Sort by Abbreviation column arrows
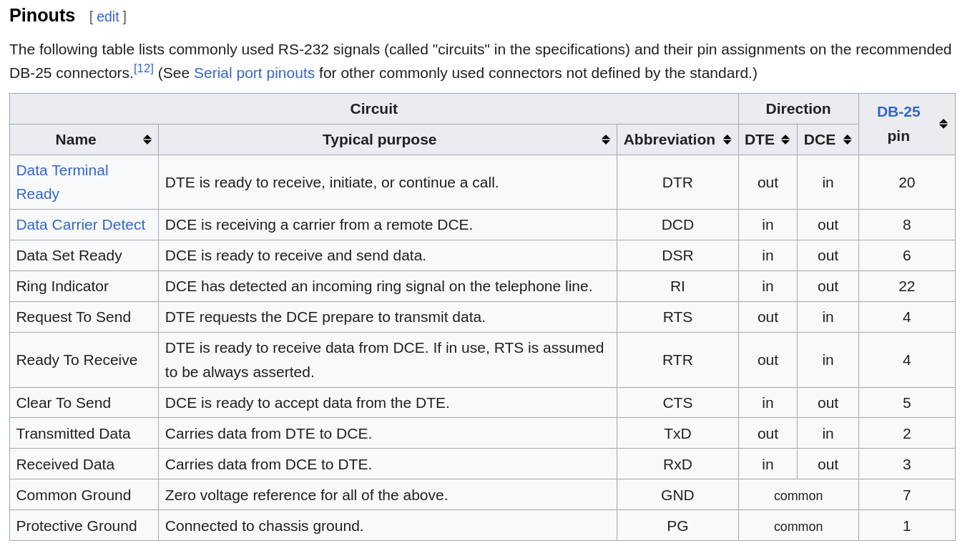This screenshot has width=980, height=556. pos(727,140)
